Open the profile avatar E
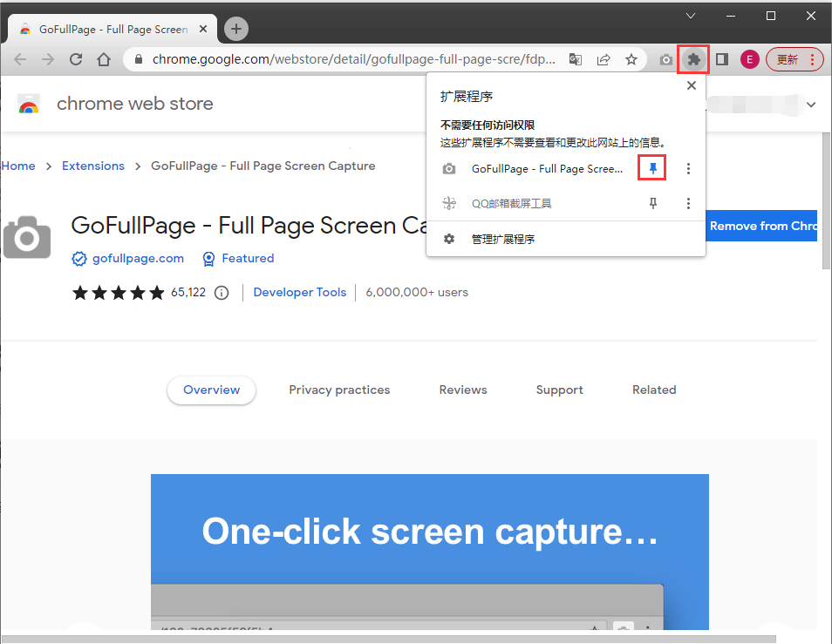The width and height of the screenshot is (832, 644). (750, 59)
